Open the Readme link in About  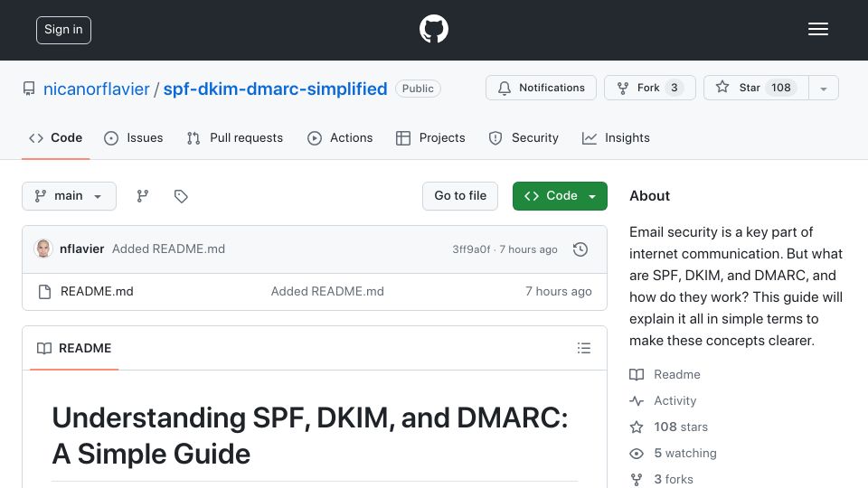point(665,374)
